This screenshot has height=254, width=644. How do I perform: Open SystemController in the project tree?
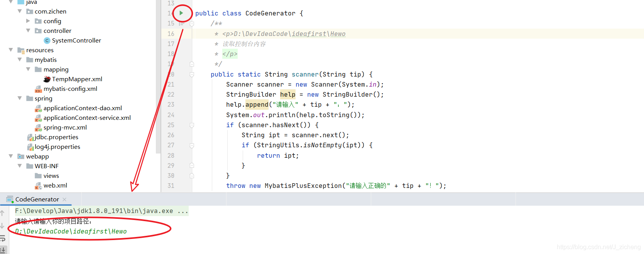click(x=76, y=41)
